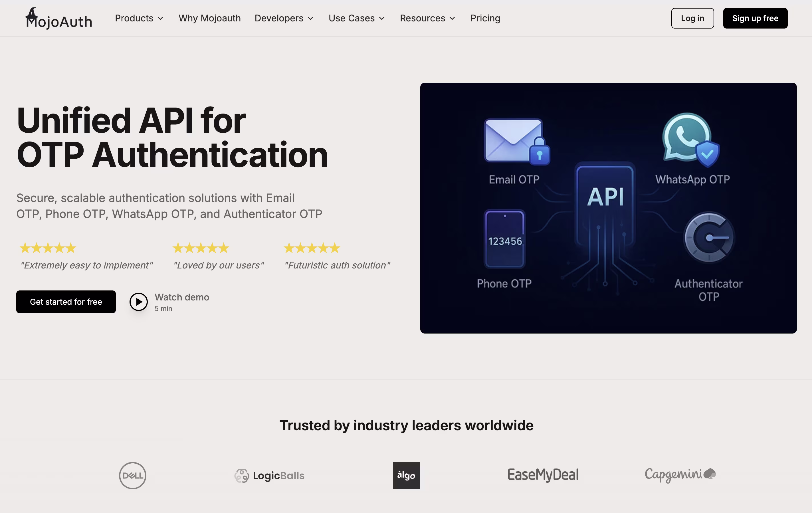Screen dimensions: 812x513
Task: Open Use Cases dropdown
Action: 356,18
